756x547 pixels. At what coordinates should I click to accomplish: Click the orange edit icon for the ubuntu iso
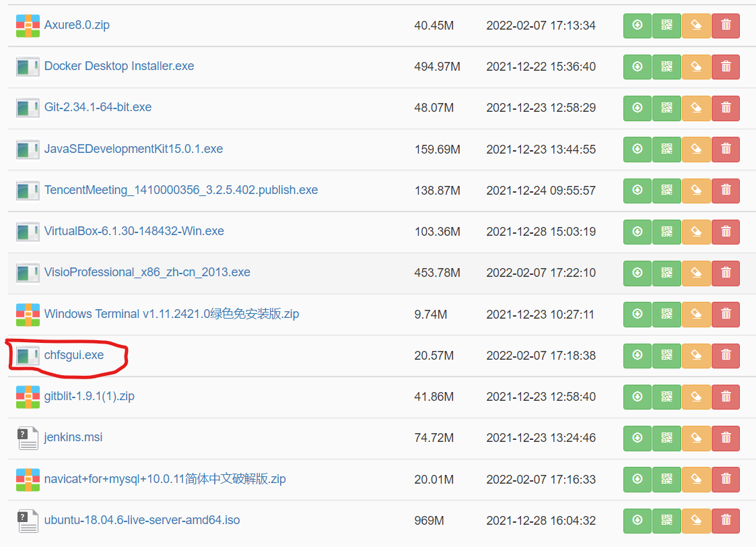coord(696,521)
